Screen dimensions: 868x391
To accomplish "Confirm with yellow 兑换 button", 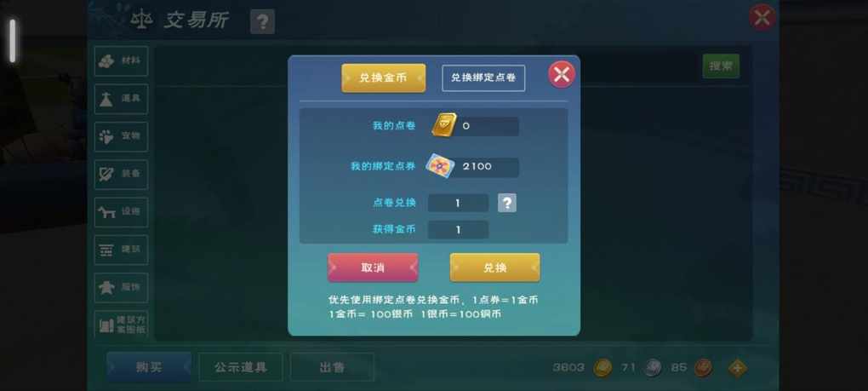I will [495, 268].
